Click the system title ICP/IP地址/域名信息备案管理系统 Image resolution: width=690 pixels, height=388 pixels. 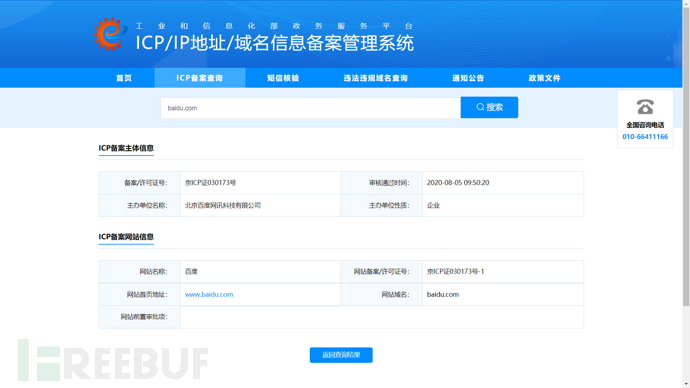pyautogui.click(x=275, y=43)
